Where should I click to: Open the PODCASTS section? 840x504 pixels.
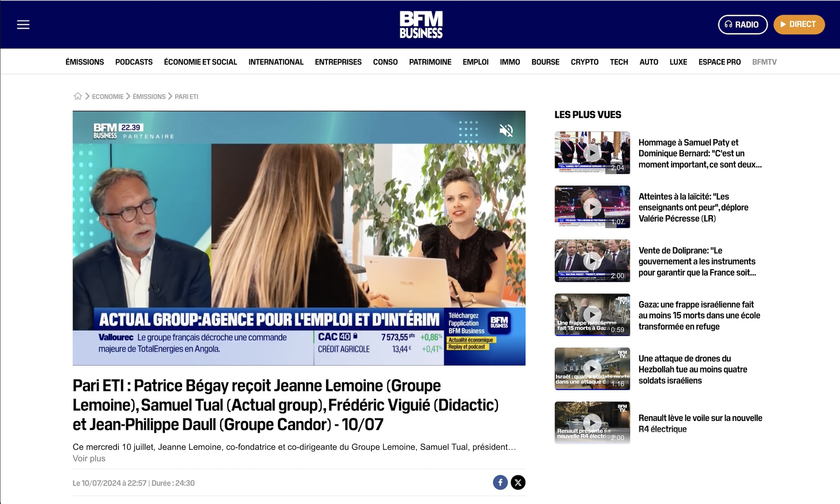(x=134, y=62)
